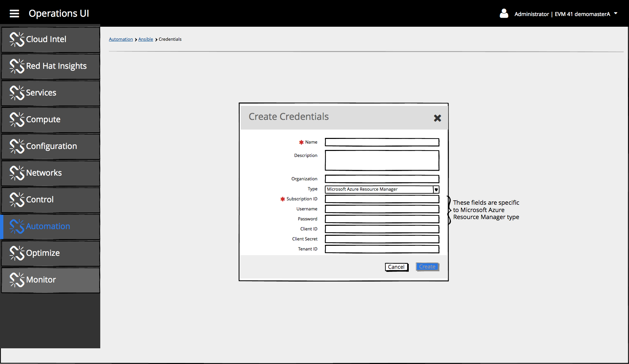Viewport: 629px width, 364px height.
Task: Go to the Red Hat Insights menu label
Action: pyautogui.click(x=56, y=66)
